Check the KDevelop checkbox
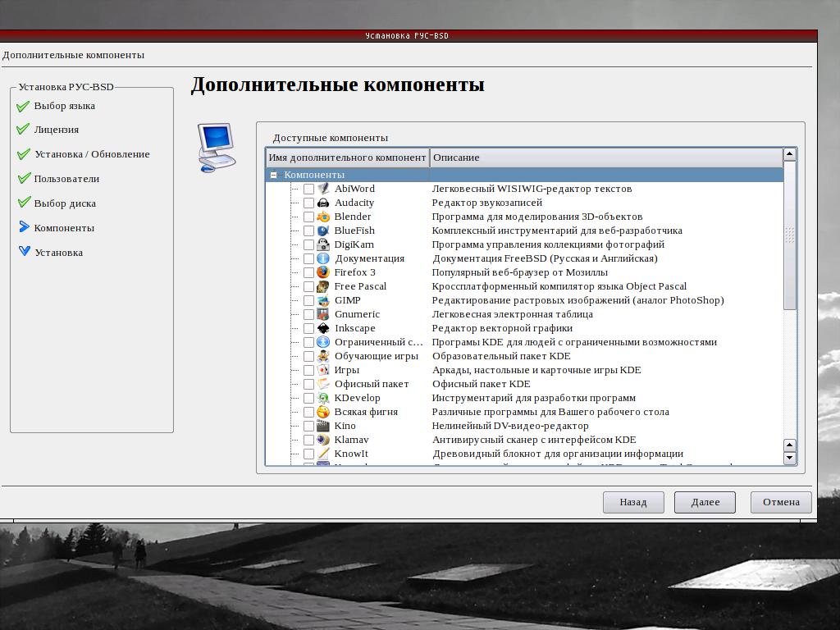 (308, 398)
